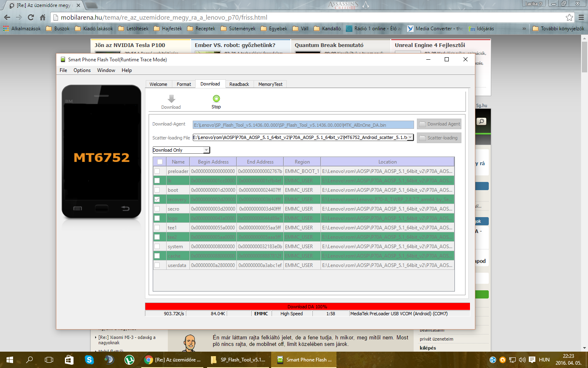This screenshot has width=588, height=368.
Task: Open Task View on taskbar
Action: (49, 360)
